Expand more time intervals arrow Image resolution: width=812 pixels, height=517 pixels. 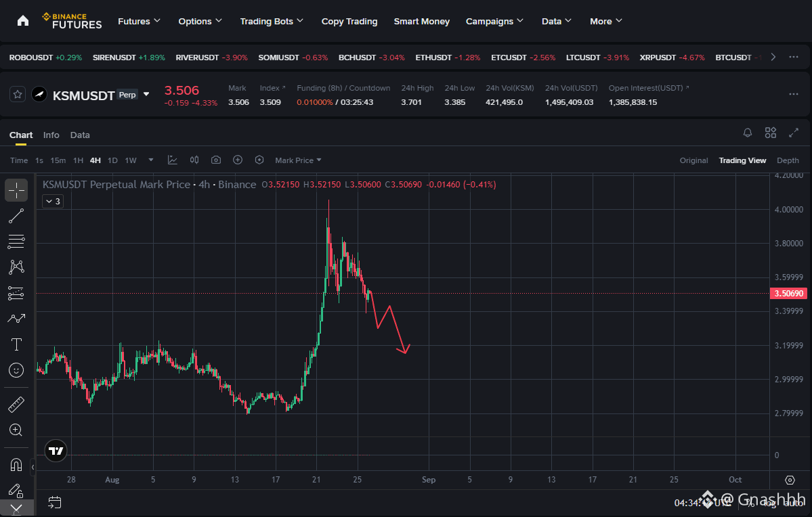point(151,160)
